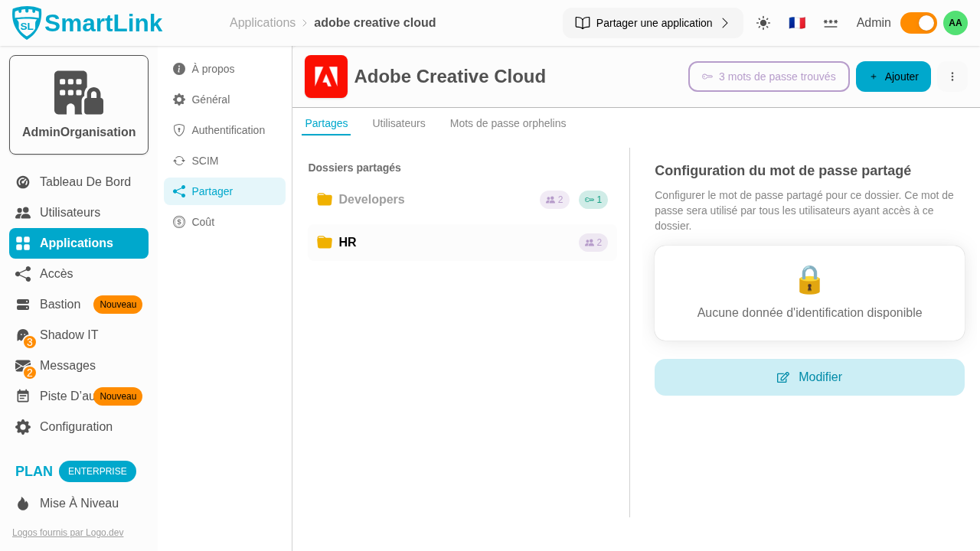Click the Modifier button
Image resolution: width=980 pixels, height=551 pixels.
tap(809, 377)
